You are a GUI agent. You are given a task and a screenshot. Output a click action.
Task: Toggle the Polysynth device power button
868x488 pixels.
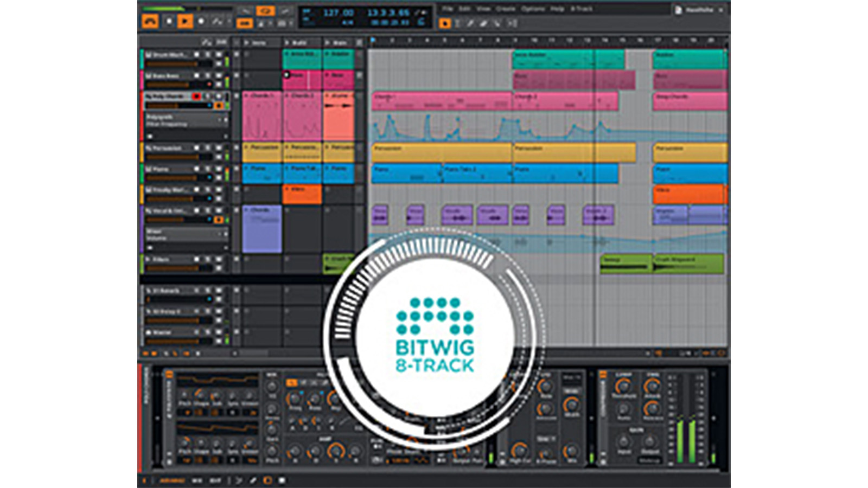[169, 374]
